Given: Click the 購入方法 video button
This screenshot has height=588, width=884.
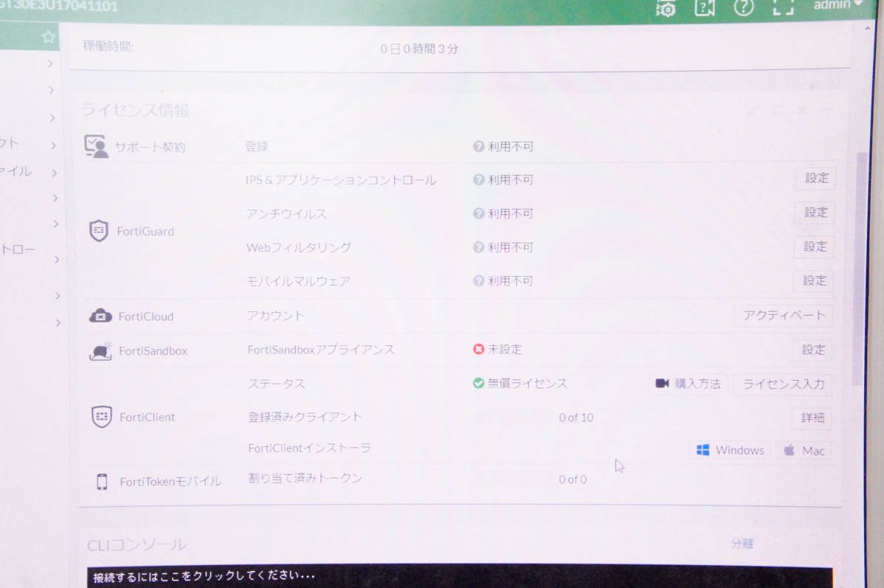Looking at the screenshot, I should [x=688, y=384].
